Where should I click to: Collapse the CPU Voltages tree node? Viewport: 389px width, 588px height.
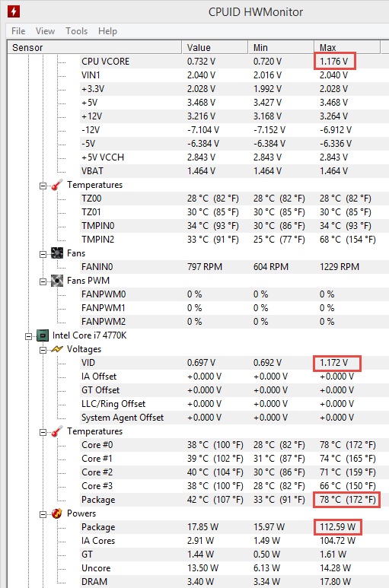pyautogui.click(x=43, y=350)
